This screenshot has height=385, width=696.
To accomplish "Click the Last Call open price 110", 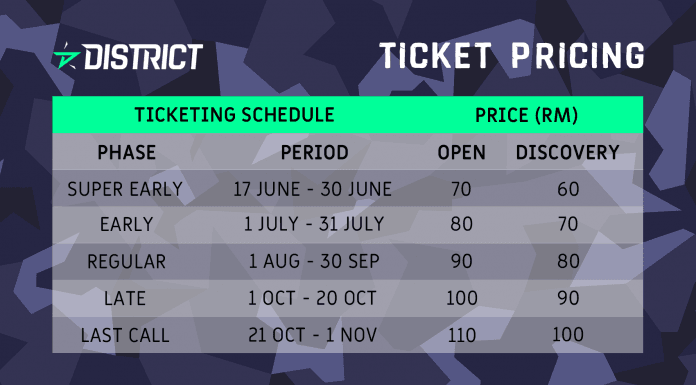I will point(462,335).
